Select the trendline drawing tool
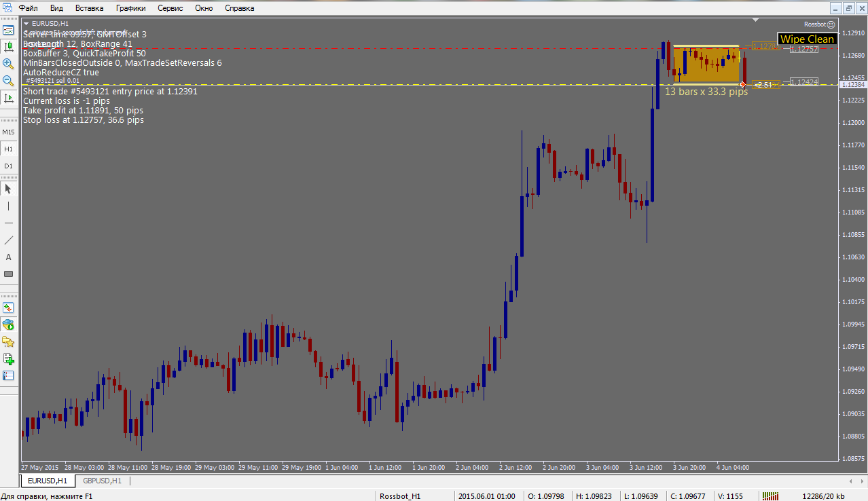This screenshot has width=868, height=501. [8, 240]
